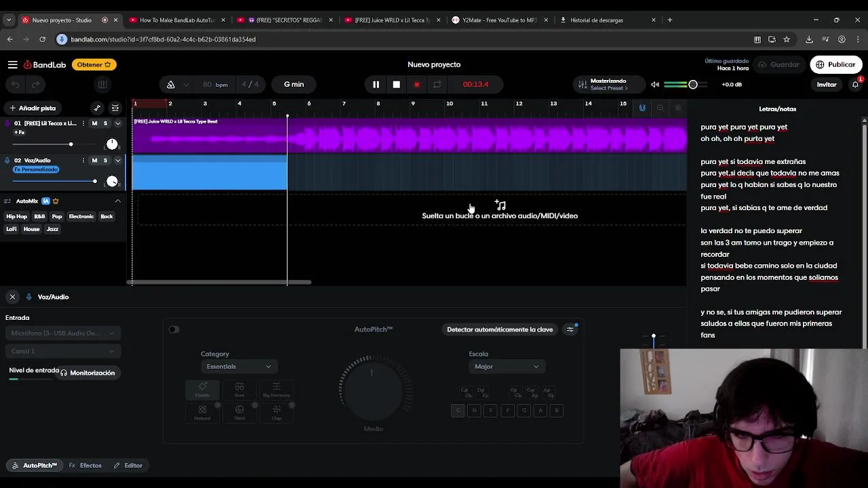Image resolution: width=868 pixels, height=488 pixels.
Task: Click the Publicar button
Action: (835, 65)
